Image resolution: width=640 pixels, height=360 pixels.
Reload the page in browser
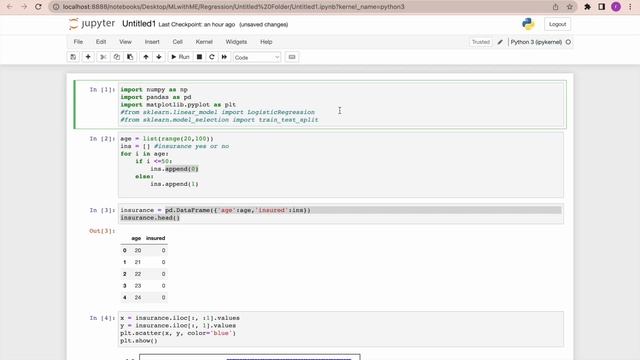(x=38, y=7)
